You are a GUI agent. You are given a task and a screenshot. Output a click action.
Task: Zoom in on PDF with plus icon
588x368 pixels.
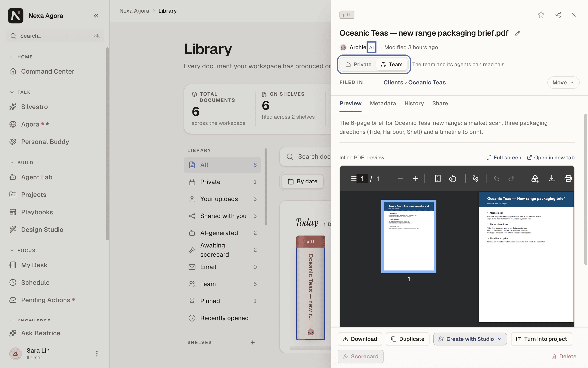415,179
